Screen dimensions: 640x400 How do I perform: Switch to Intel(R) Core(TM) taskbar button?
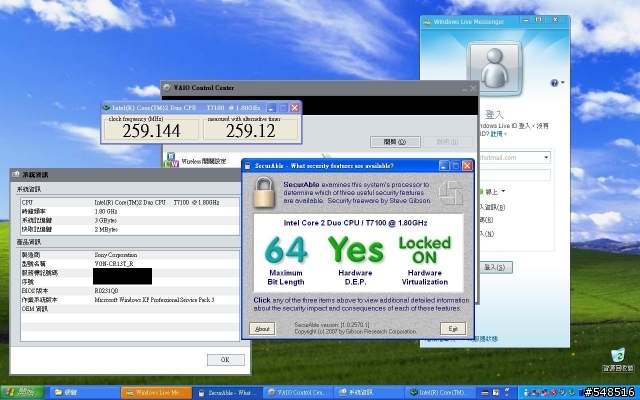pyautogui.click(x=440, y=393)
